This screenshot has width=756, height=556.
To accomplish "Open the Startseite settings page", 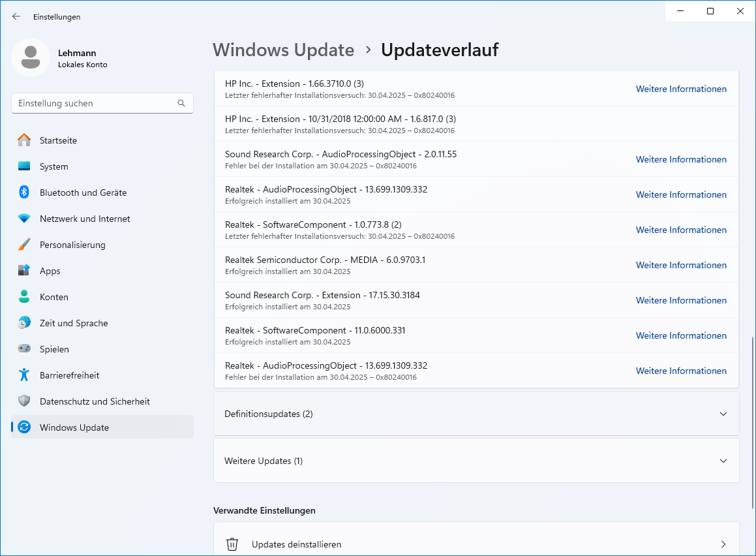I will coord(102,140).
